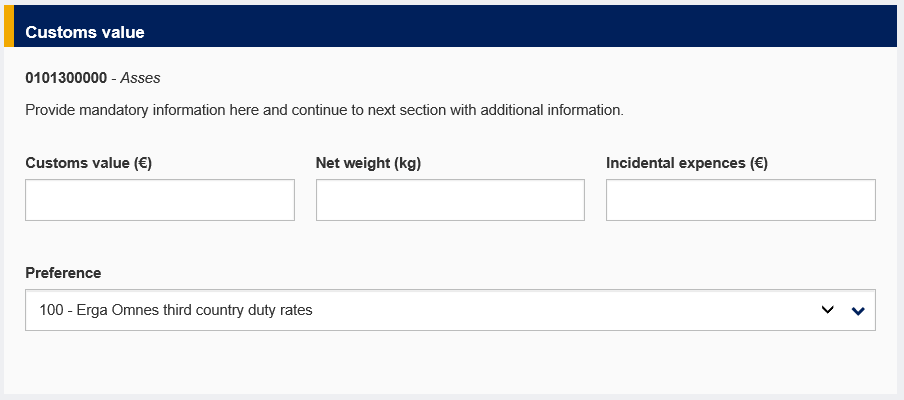The height and width of the screenshot is (400, 904).
Task: Click the "Asses" commodity description text
Action: (140, 77)
